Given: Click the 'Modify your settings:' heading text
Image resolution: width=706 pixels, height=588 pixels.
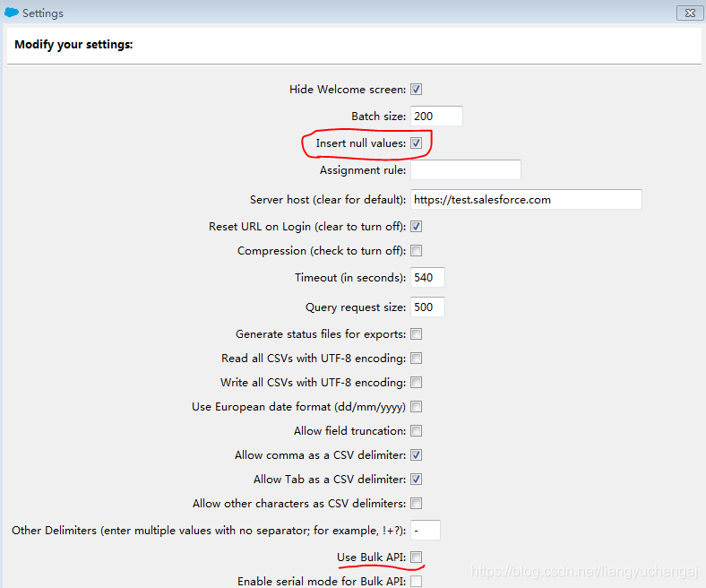Looking at the screenshot, I should coord(73,45).
